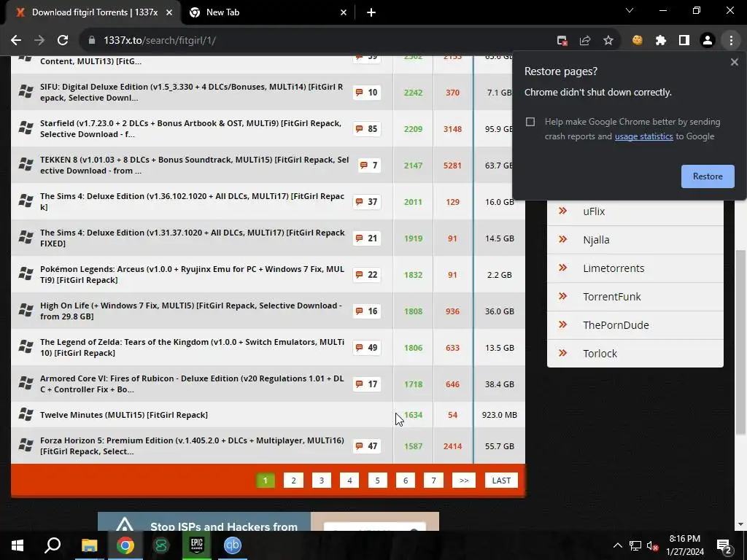Go to results page 7
This screenshot has height=560, width=747.
point(433,481)
